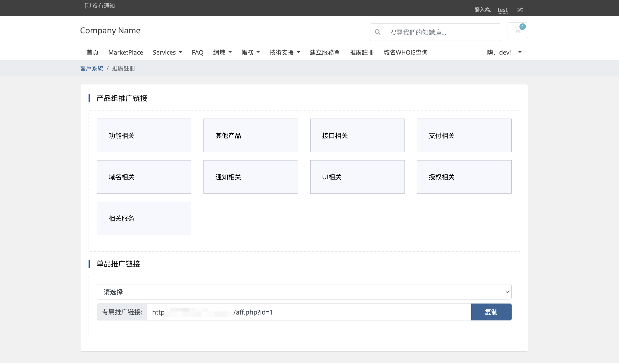
Task: Click the 客戶系統 breadcrumb link
Action: [x=92, y=68]
